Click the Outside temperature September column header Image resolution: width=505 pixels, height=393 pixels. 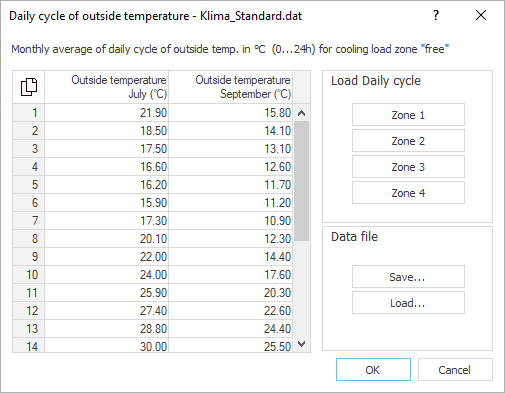[x=231, y=87]
